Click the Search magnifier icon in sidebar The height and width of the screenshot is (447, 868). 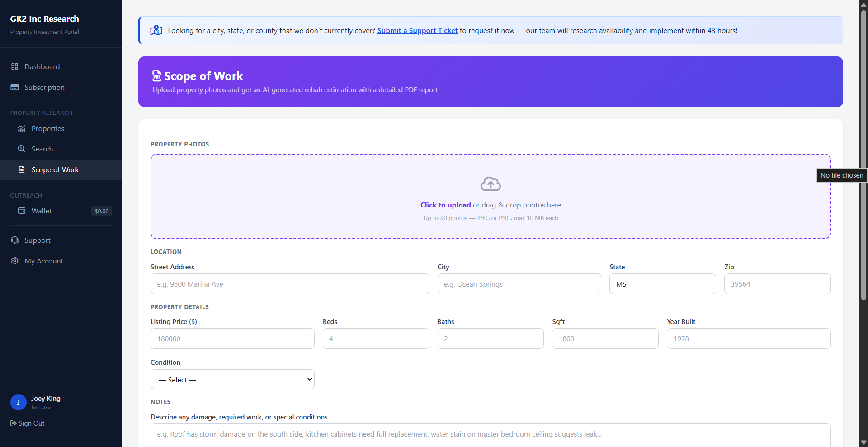[x=21, y=149]
